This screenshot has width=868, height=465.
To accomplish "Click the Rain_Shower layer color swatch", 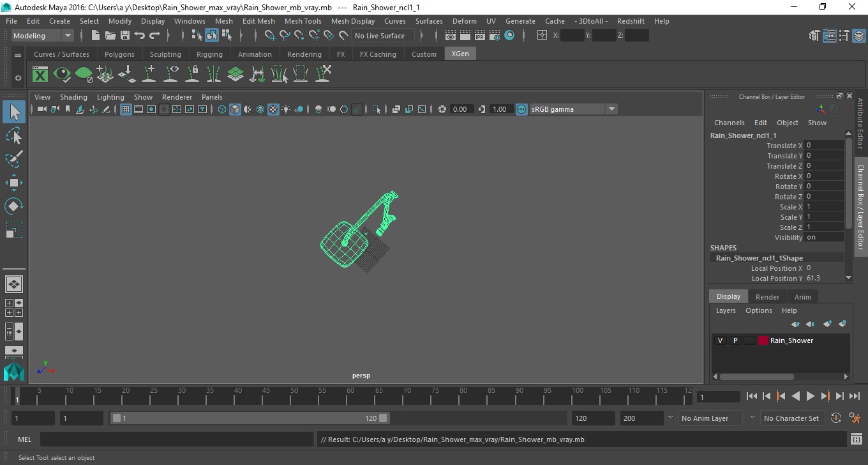I will 763,340.
